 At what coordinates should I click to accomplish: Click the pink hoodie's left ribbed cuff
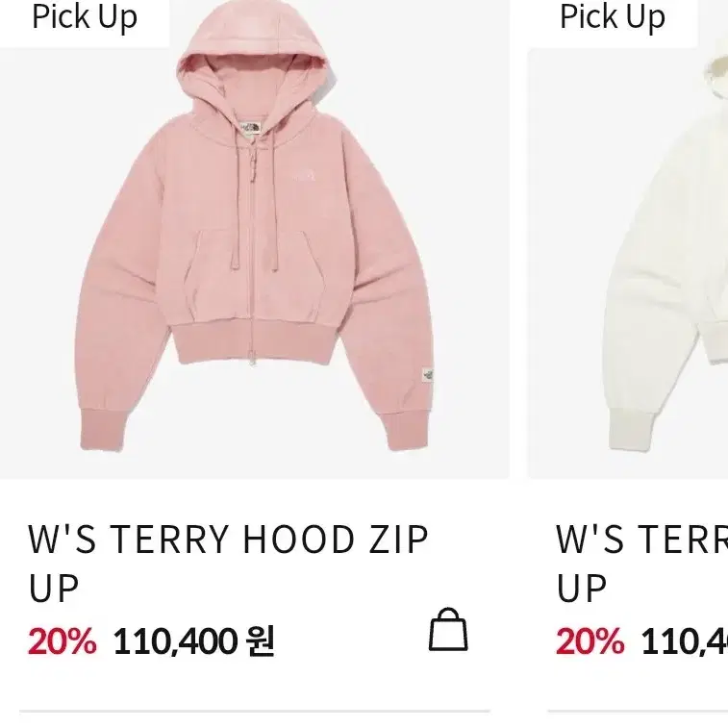(x=103, y=430)
